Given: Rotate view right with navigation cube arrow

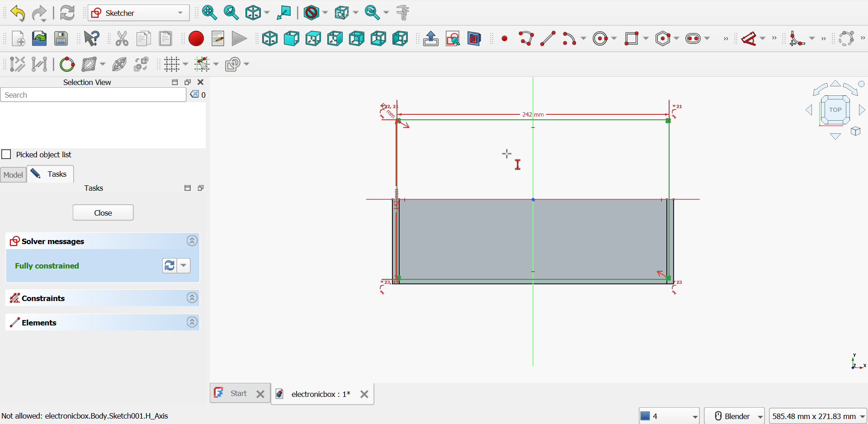Looking at the screenshot, I should (862, 110).
